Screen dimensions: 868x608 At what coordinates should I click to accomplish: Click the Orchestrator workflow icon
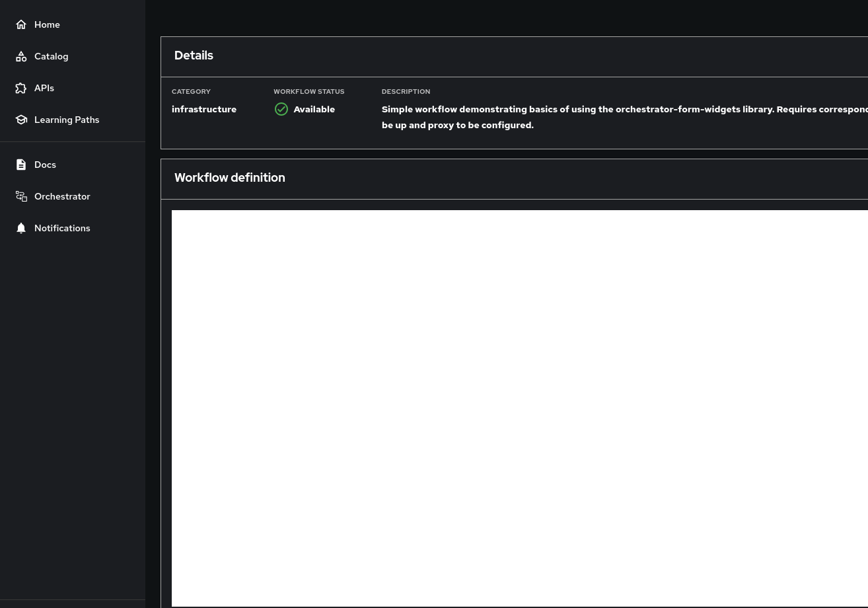pyautogui.click(x=21, y=196)
